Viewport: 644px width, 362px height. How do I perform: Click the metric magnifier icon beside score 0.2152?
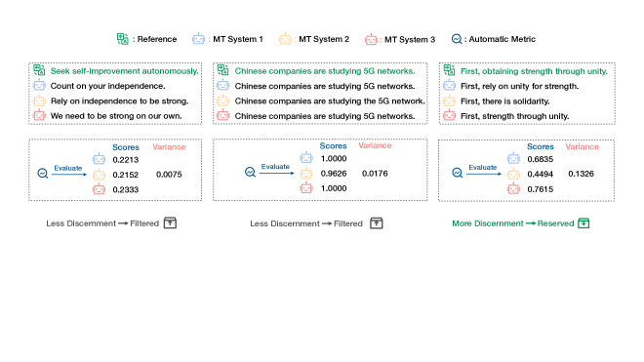coord(43,174)
